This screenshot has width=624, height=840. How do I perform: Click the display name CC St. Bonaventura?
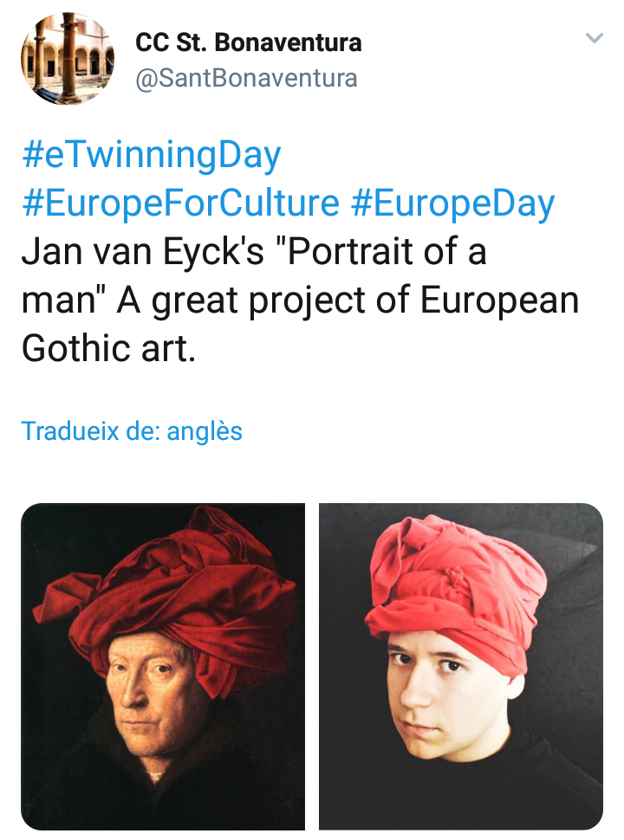click(x=248, y=42)
